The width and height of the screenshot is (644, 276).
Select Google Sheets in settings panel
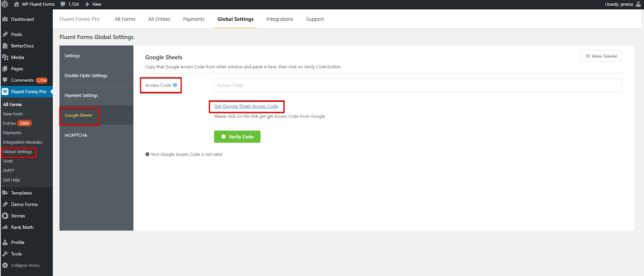97,115
